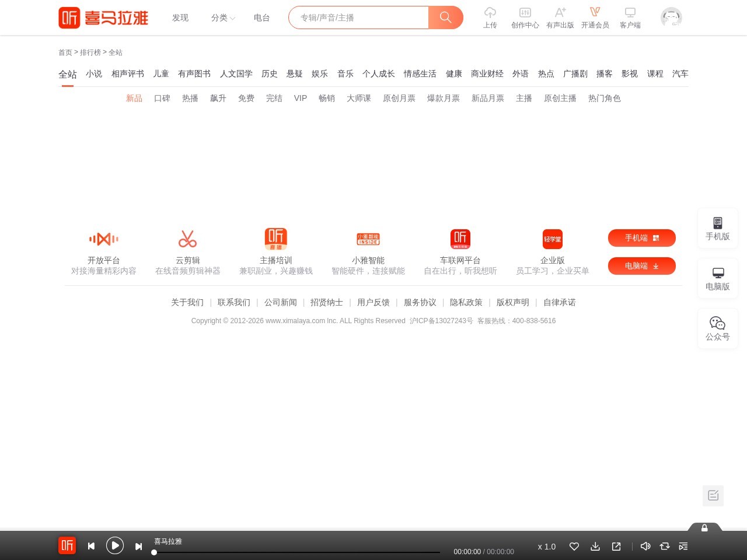This screenshot has height=560, width=747.
Task: Open 车联网平台 car network icon
Action: pos(460,239)
